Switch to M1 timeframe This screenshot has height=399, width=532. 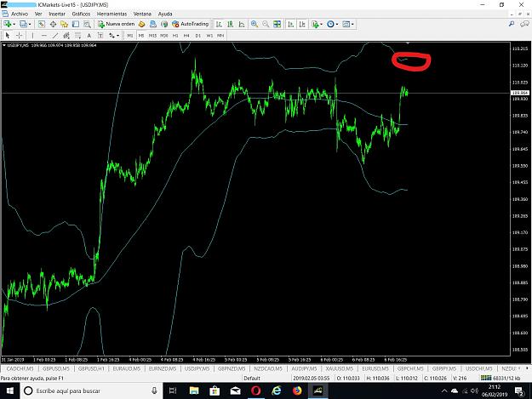point(130,36)
